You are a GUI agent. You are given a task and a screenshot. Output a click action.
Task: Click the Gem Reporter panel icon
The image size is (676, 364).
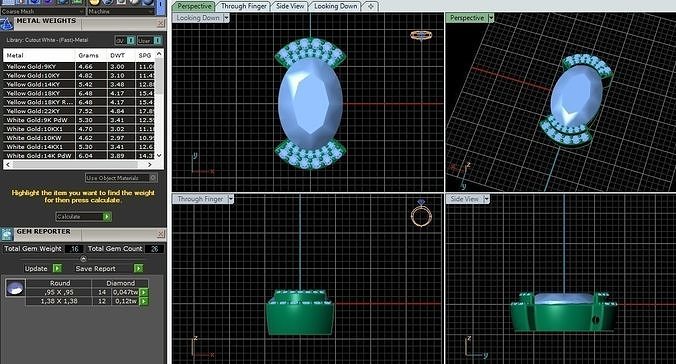tap(6, 235)
